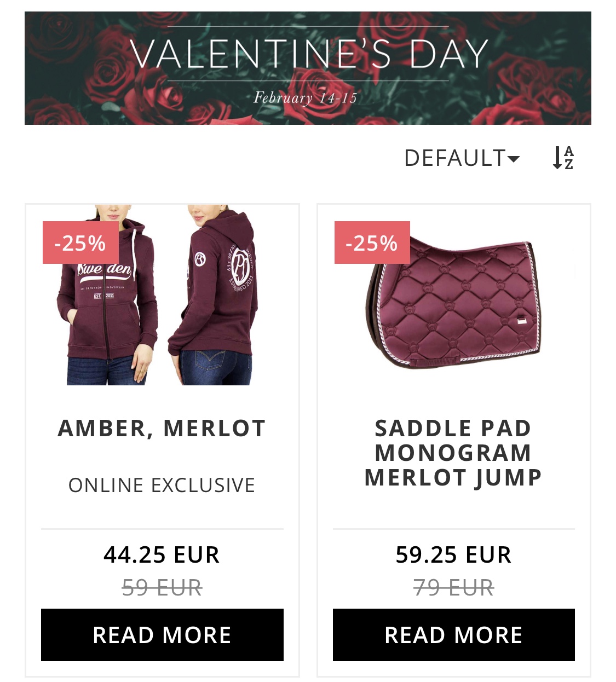Click the Online Exclusive label
The height and width of the screenshot is (682, 616).
[162, 485]
